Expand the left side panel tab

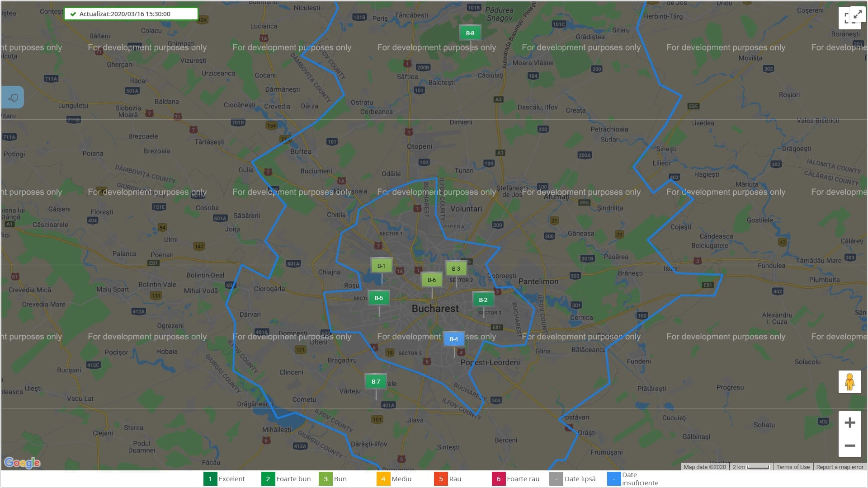[x=12, y=97]
